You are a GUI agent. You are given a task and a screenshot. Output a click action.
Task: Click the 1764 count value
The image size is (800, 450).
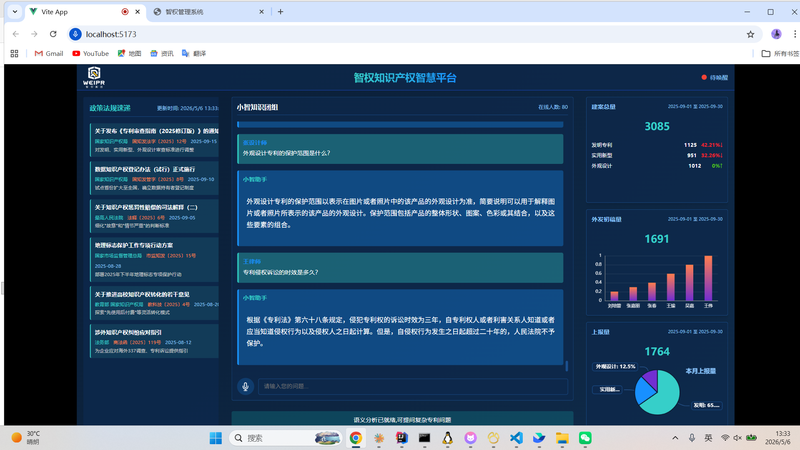(657, 352)
